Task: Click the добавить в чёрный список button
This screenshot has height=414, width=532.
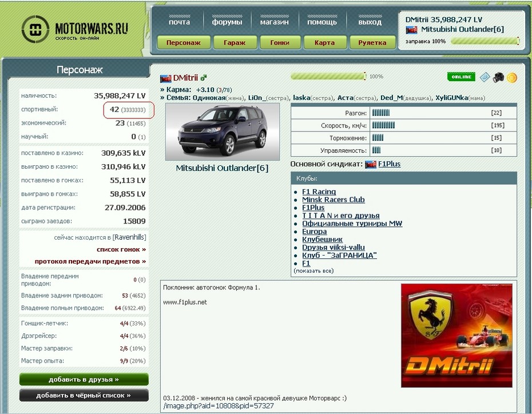Action: point(84,395)
